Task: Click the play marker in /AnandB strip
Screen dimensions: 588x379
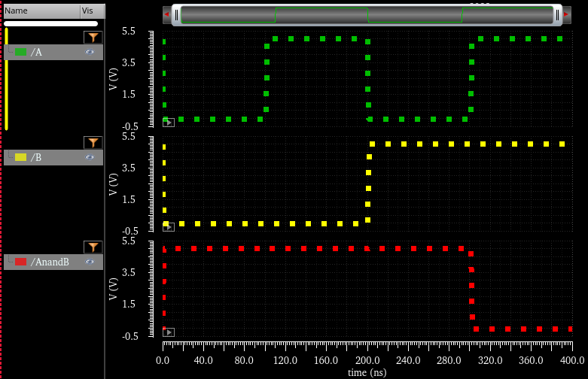Action: [x=169, y=332]
